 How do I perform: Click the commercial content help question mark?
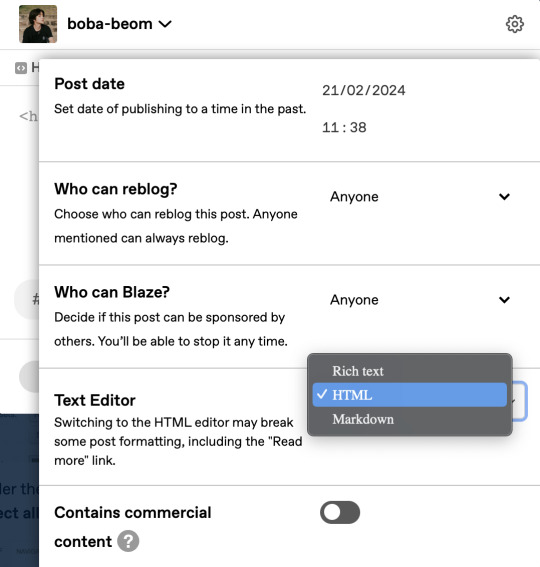click(128, 541)
